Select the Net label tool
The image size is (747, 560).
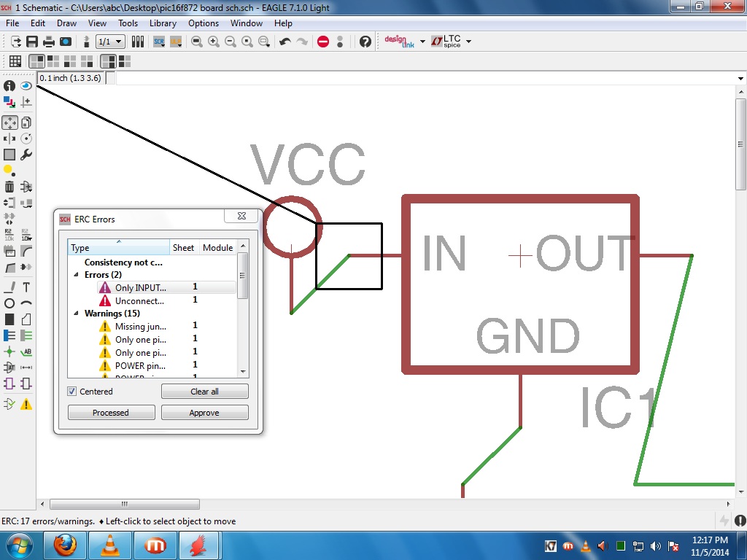(26, 352)
